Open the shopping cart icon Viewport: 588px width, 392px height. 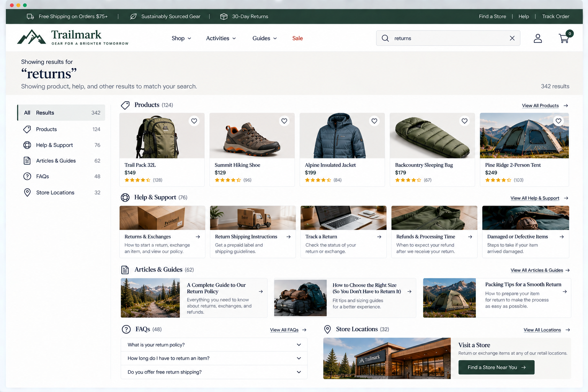(565, 38)
